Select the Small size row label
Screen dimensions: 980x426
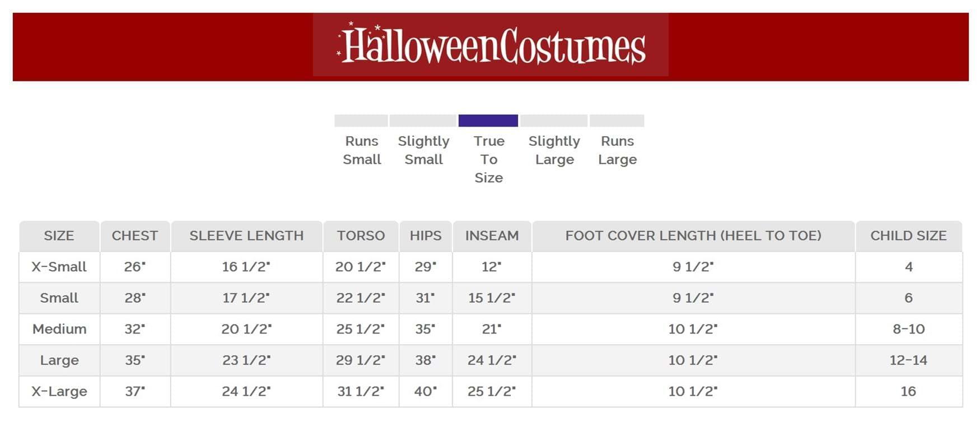[x=59, y=298]
